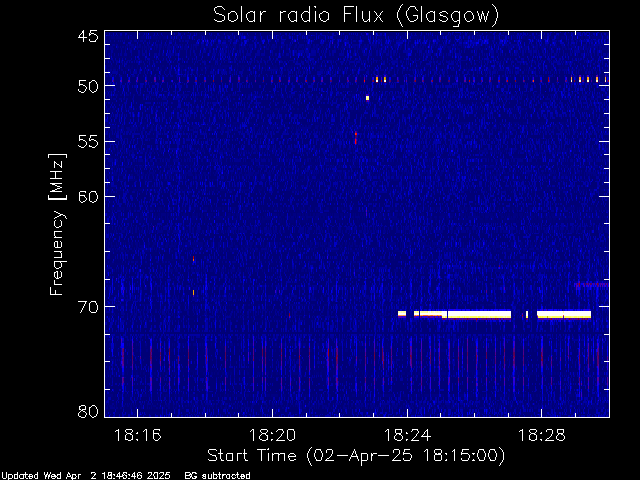Click the 80 frequency tick label
Image resolution: width=640 pixels, height=480 pixels.
88,411
